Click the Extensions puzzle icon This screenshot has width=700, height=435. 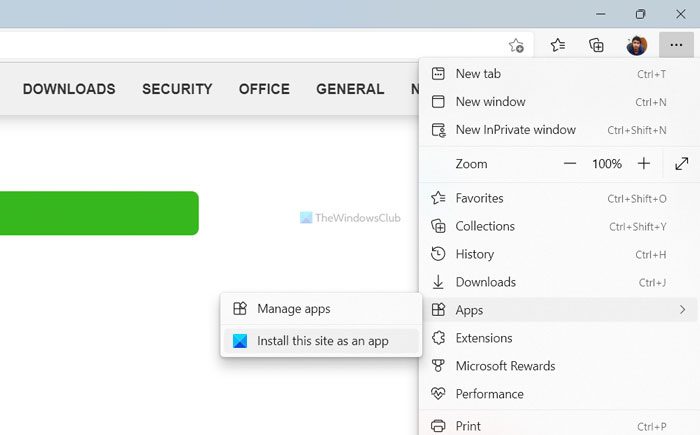[437, 338]
